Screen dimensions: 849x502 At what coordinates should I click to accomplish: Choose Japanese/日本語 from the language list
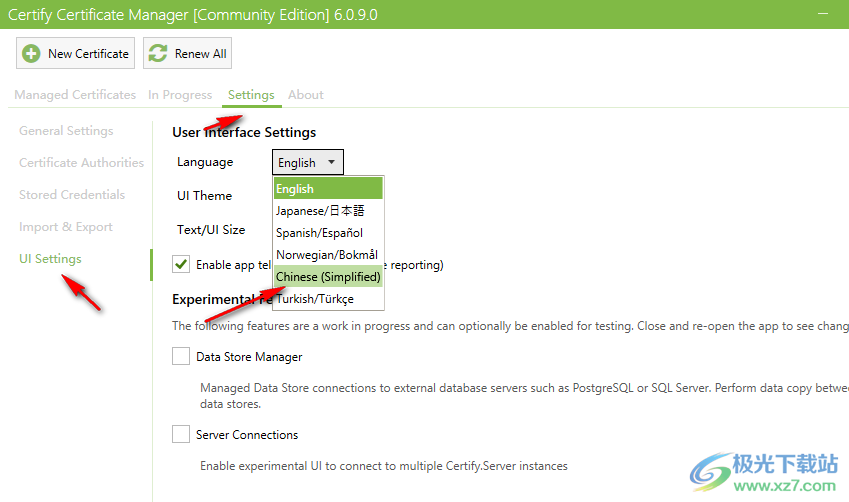[328, 211]
